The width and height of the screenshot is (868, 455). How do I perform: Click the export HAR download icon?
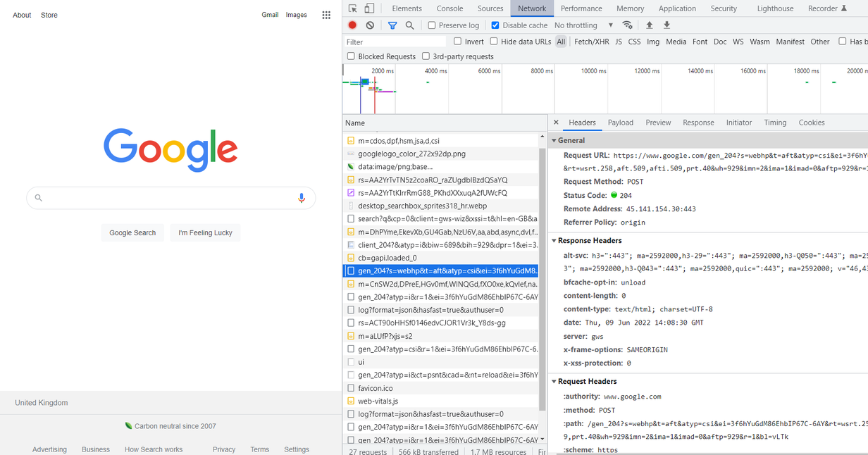pyautogui.click(x=666, y=25)
